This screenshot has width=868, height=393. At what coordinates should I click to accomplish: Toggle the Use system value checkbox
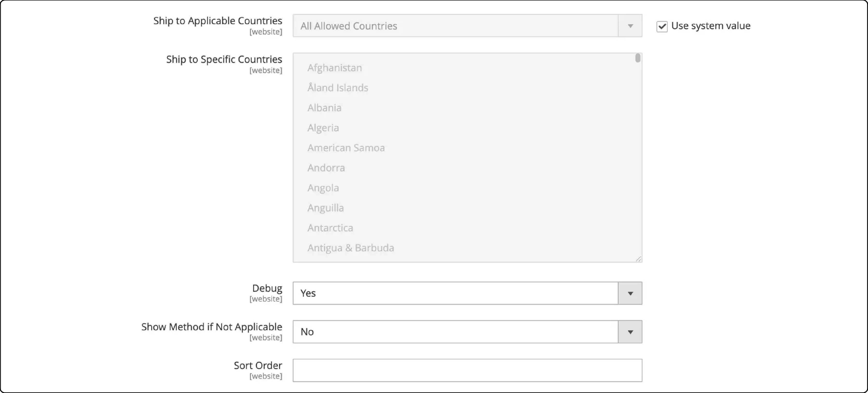click(661, 26)
